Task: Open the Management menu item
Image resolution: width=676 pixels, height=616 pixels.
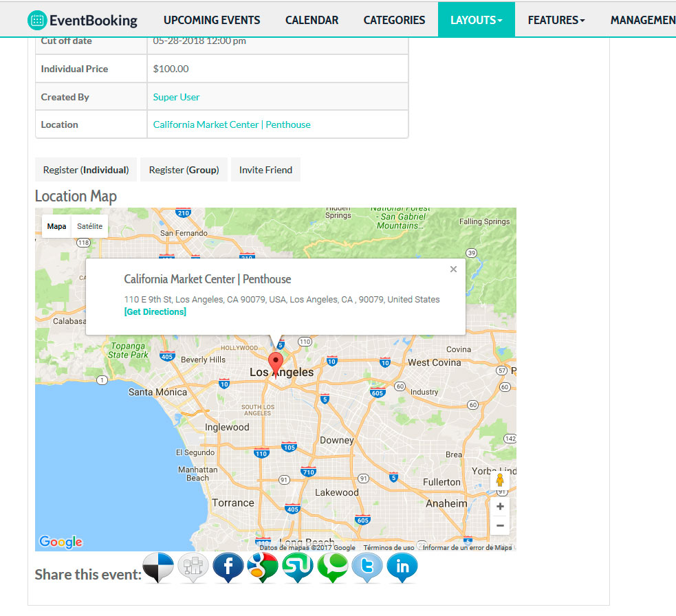Action: (x=642, y=20)
